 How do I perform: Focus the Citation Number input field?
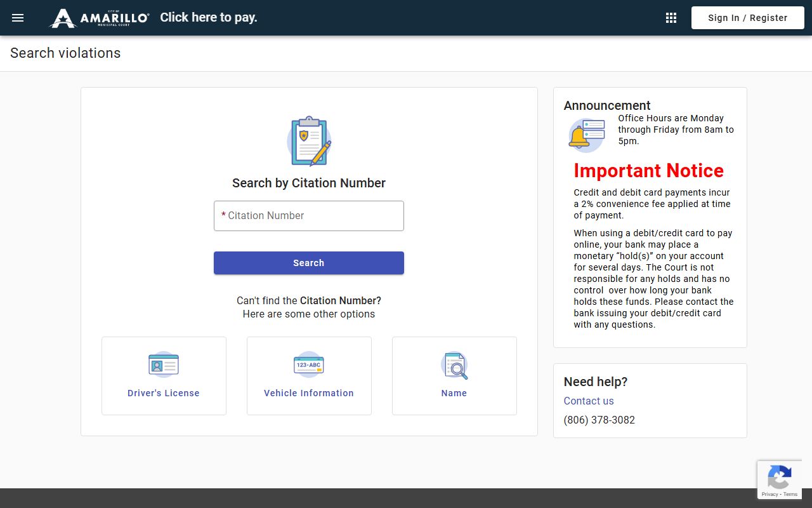coord(309,216)
